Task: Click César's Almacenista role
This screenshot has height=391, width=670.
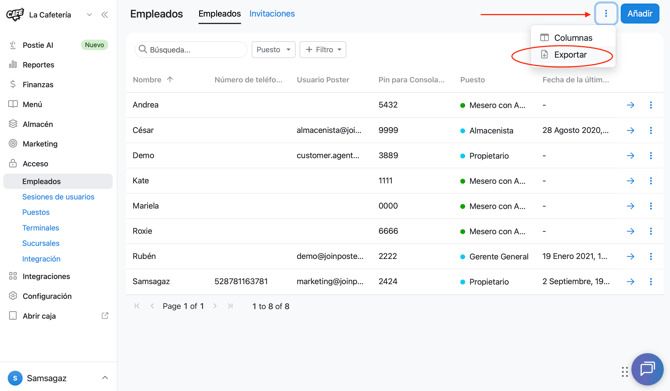Action: (x=491, y=130)
